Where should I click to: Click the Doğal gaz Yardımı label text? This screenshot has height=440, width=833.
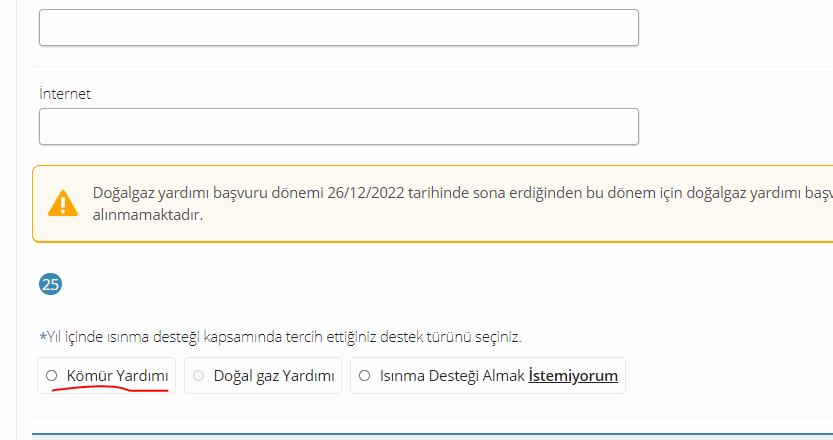(274, 376)
